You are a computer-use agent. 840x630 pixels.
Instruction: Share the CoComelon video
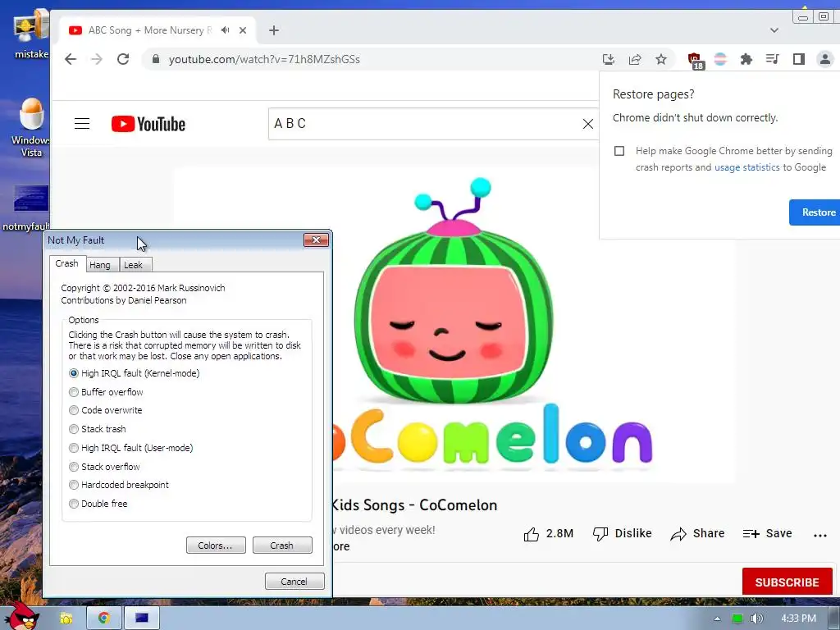(697, 533)
